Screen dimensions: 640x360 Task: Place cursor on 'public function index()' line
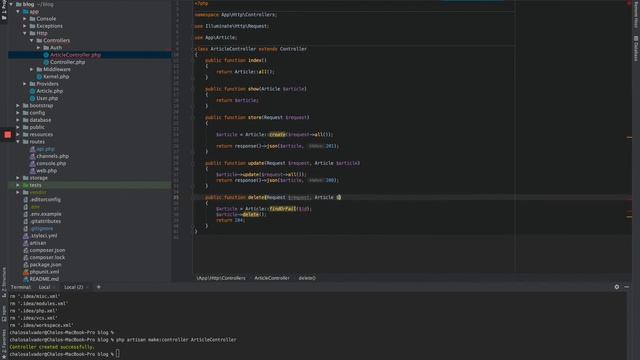[236, 60]
